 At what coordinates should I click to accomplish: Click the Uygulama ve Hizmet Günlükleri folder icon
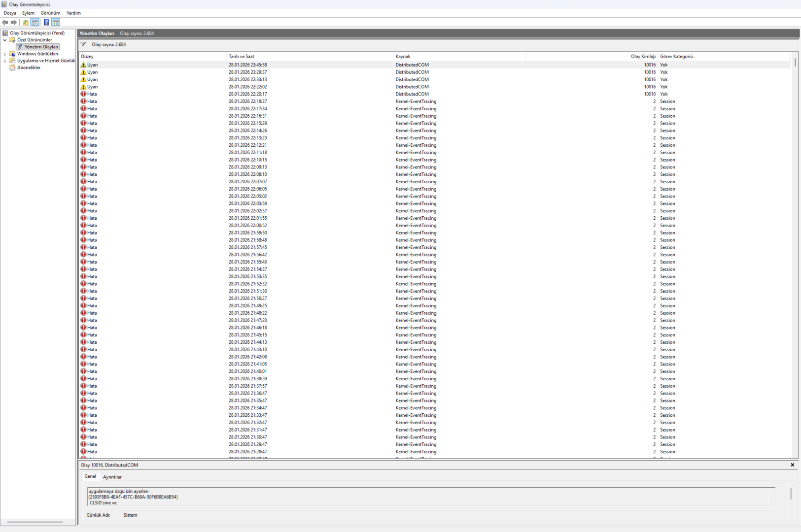(x=12, y=61)
